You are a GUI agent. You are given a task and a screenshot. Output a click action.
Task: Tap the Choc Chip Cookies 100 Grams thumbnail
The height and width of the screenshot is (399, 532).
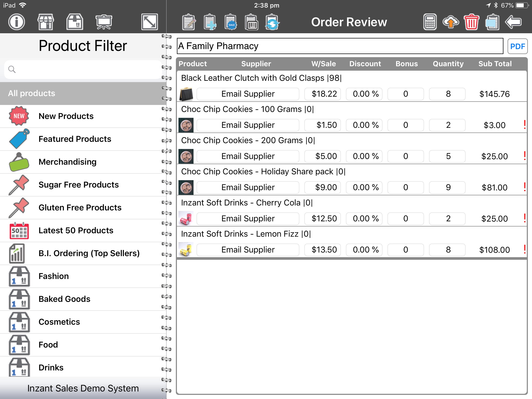(x=186, y=125)
